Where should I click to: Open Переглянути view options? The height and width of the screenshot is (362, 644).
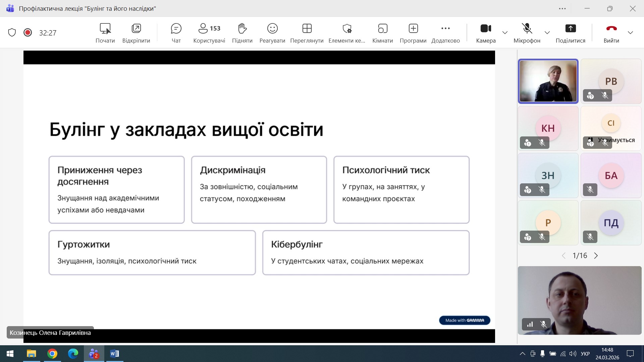click(307, 33)
